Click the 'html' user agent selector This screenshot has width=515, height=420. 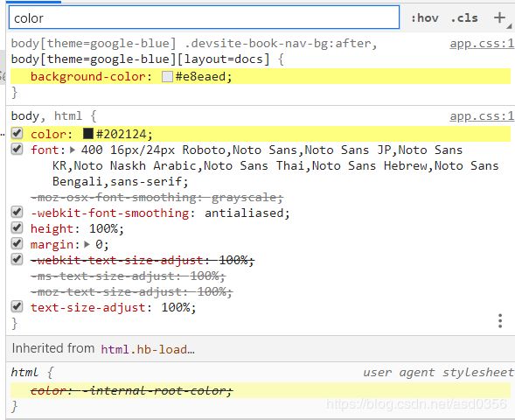point(24,373)
